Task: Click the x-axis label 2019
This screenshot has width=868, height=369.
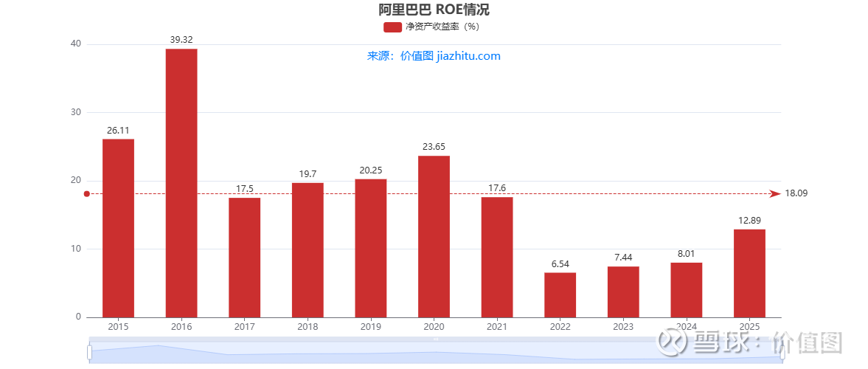Action: click(x=371, y=327)
